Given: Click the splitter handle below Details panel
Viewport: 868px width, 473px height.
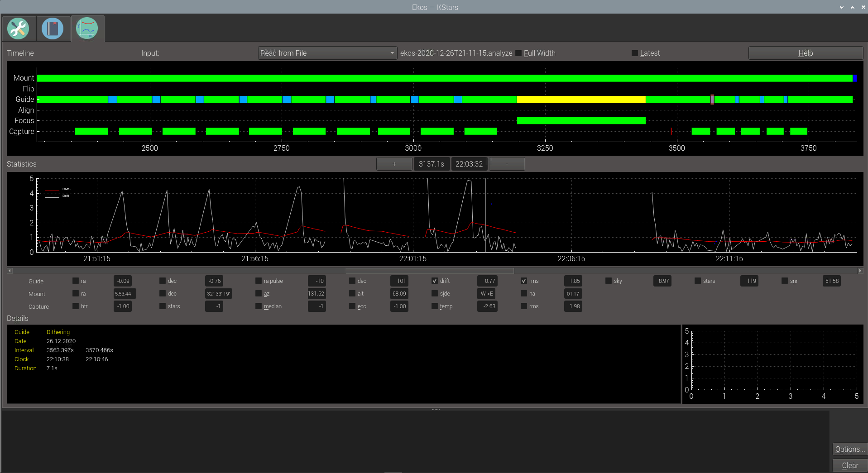Looking at the screenshot, I should coord(436,409).
